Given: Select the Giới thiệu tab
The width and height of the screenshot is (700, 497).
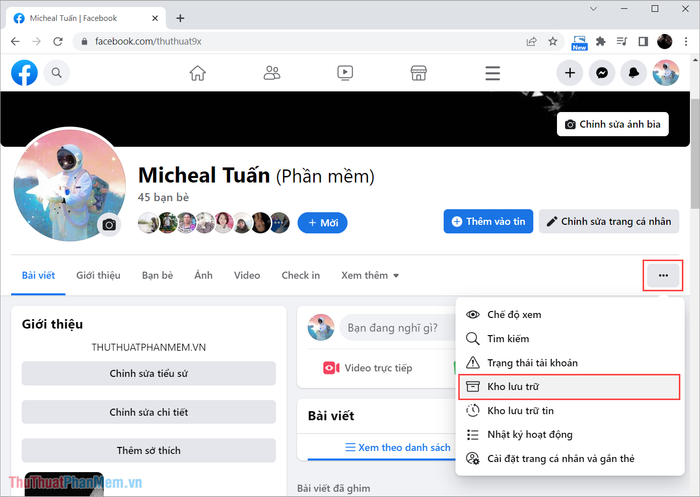Looking at the screenshot, I should pos(98,275).
